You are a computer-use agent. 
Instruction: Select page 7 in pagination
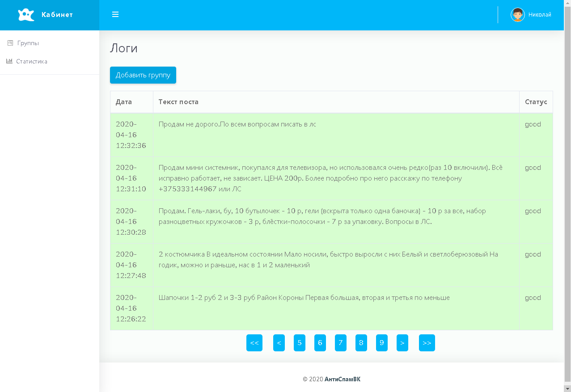tap(340, 343)
